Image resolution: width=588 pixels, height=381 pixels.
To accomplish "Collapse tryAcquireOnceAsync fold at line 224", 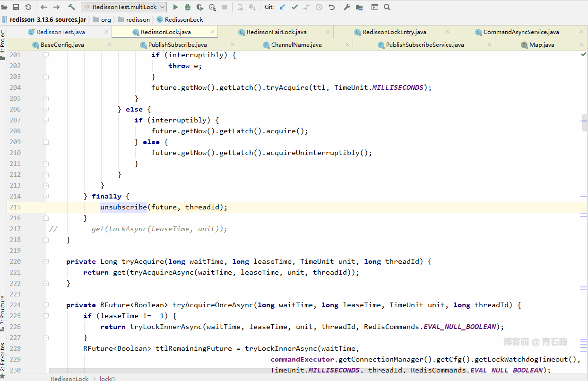I will coord(46,305).
